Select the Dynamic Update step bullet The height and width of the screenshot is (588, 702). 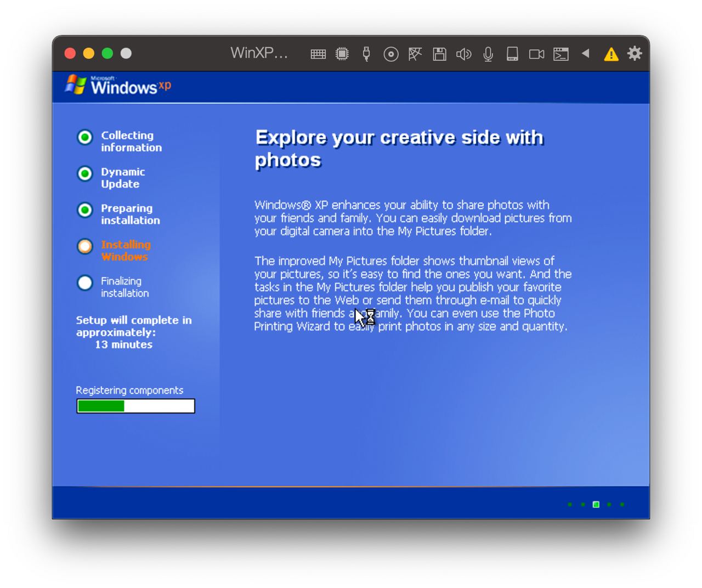pos(85,174)
